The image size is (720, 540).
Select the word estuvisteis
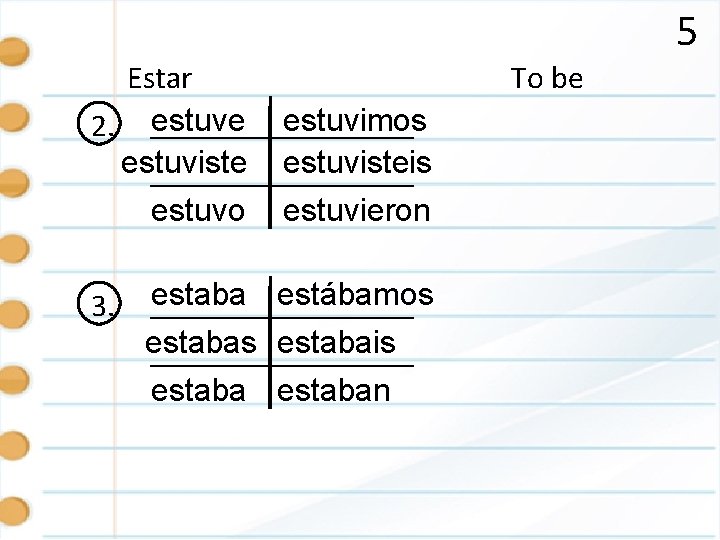coord(357,163)
